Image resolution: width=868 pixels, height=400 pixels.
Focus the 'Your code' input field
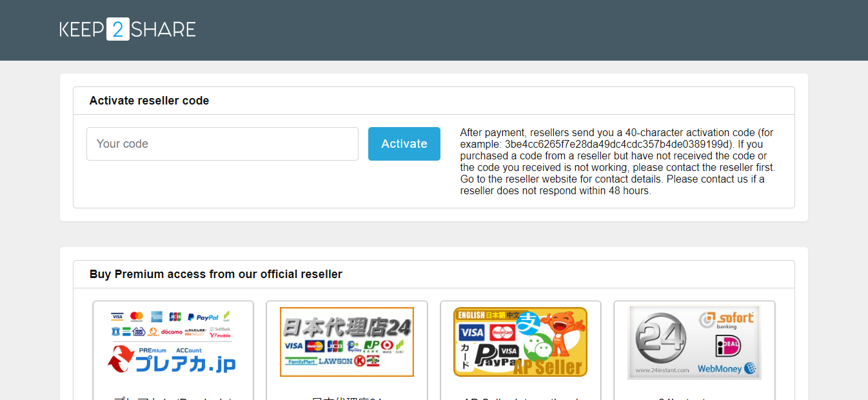tap(222, 144)
